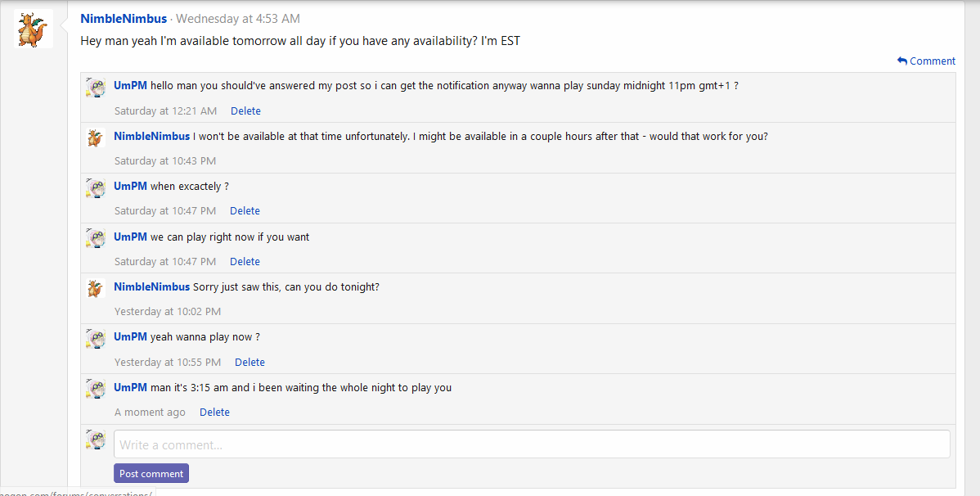Delete the comment posted a moment ago

[x=214, y=412]
